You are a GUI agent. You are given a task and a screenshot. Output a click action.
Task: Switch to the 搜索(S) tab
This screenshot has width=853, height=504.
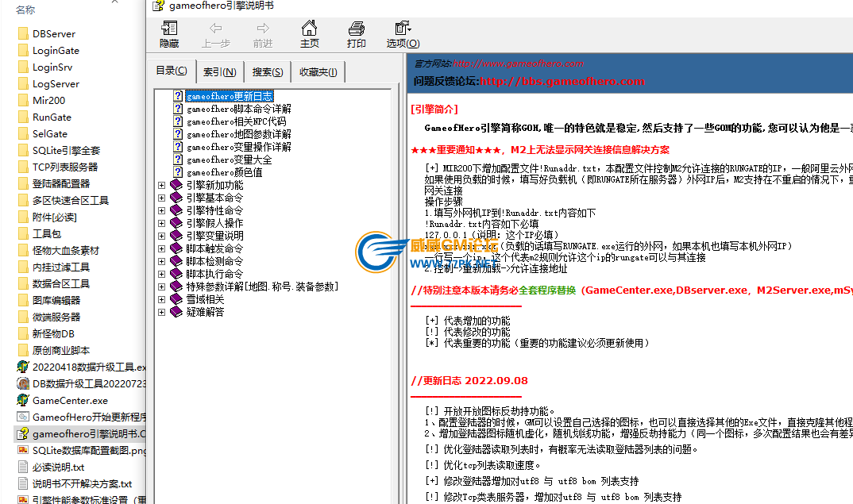pyautogui.click(x=268, y=71)
